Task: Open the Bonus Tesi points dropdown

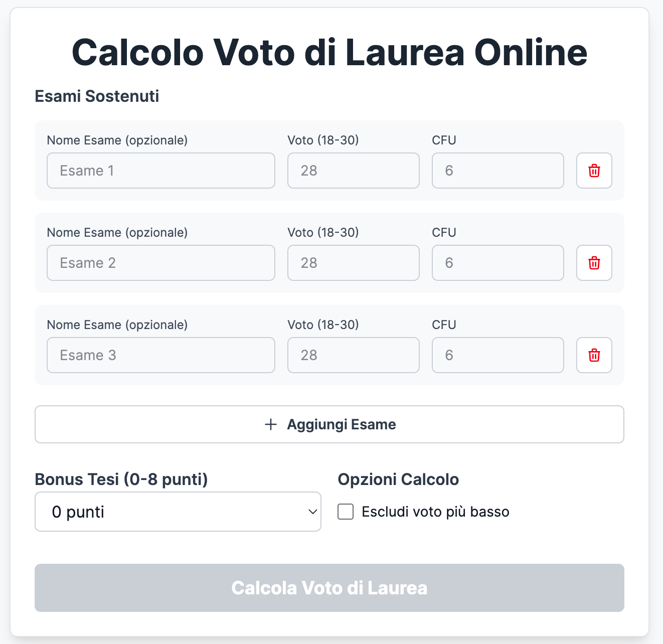Action: (x=178, y=512)
